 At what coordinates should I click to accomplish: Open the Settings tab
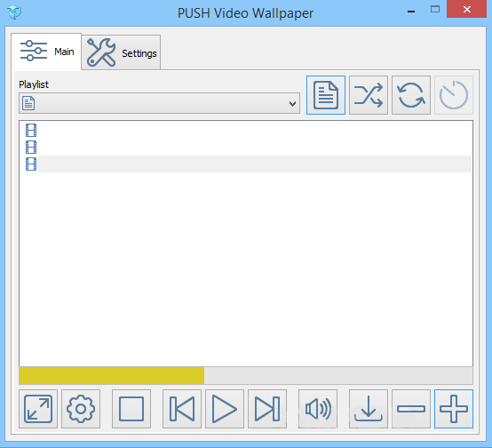click(121, 52)
